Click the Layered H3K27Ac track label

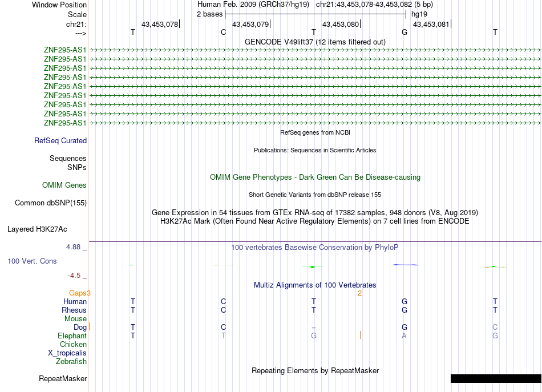[37, 229]
